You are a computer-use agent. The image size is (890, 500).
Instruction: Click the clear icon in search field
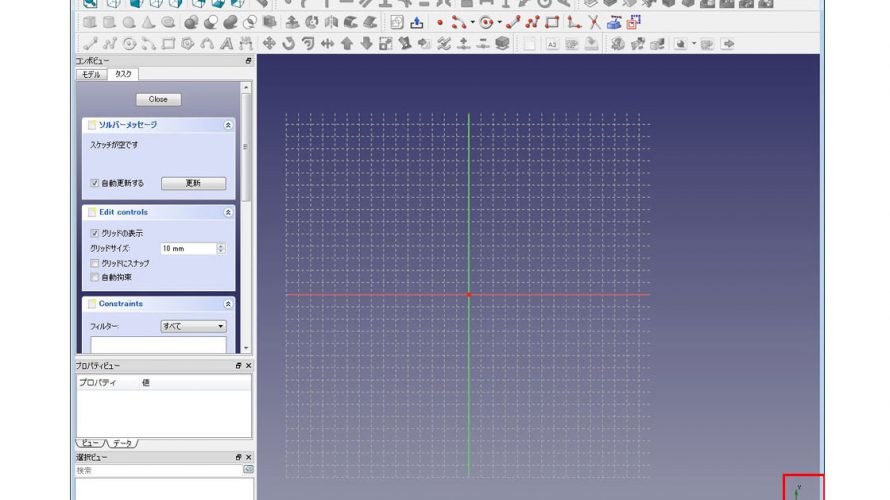pyautogui.click(x=248, y=469)
